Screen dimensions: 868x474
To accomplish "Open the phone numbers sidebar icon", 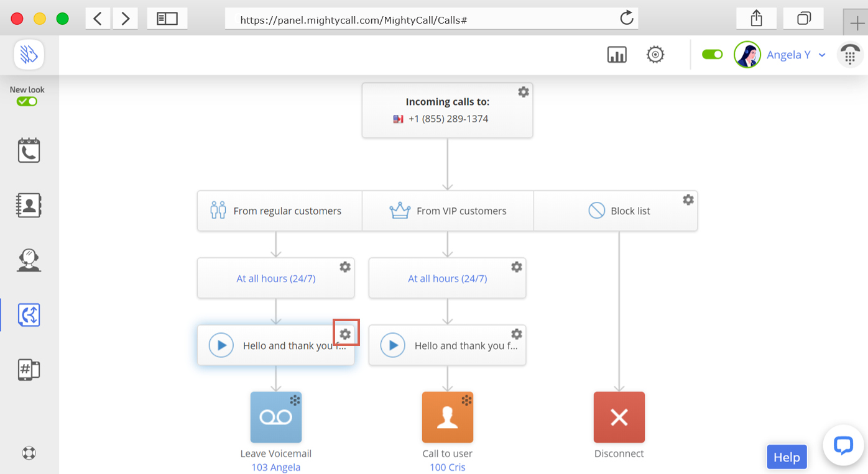I will coord(29,370).
